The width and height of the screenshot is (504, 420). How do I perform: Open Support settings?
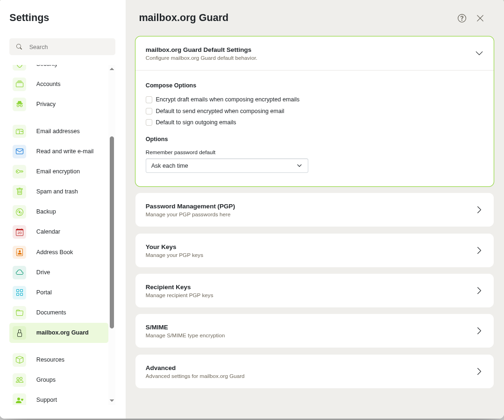click(59, 399)
